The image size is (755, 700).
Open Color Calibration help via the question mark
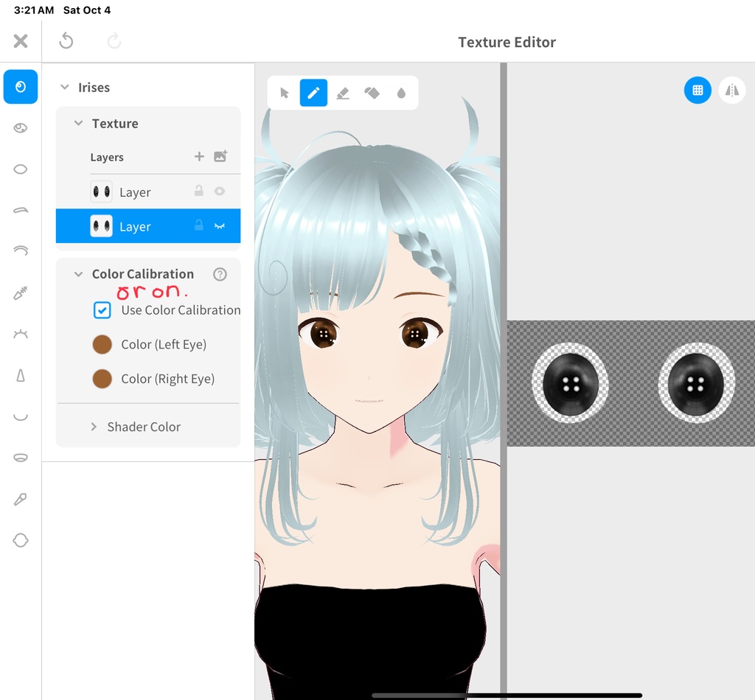[219, 273]
